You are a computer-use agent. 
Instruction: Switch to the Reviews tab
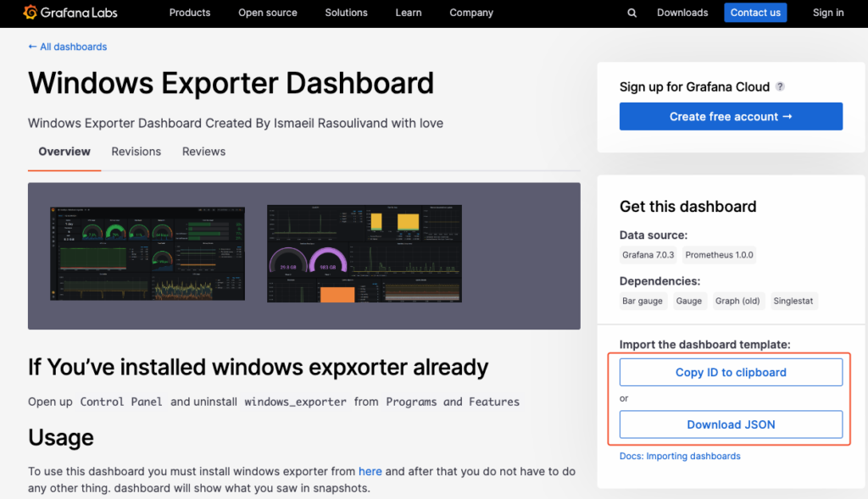pos(203,152)
